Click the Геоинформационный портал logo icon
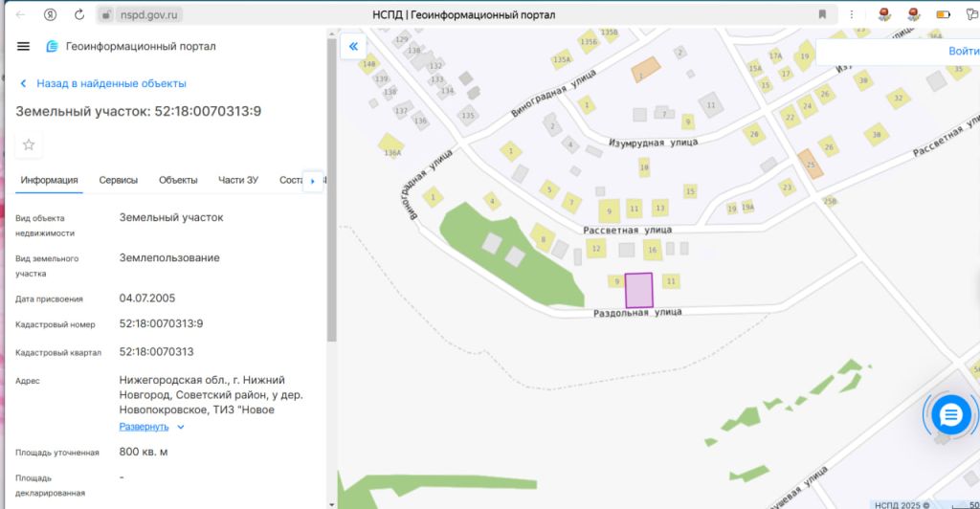The height and width of the screenshot is (509, 980). tap(53, 47)
